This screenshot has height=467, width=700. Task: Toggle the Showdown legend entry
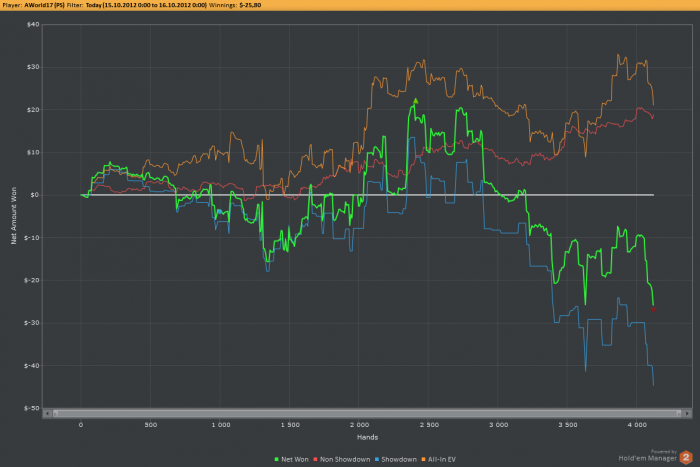click(396, 459)
